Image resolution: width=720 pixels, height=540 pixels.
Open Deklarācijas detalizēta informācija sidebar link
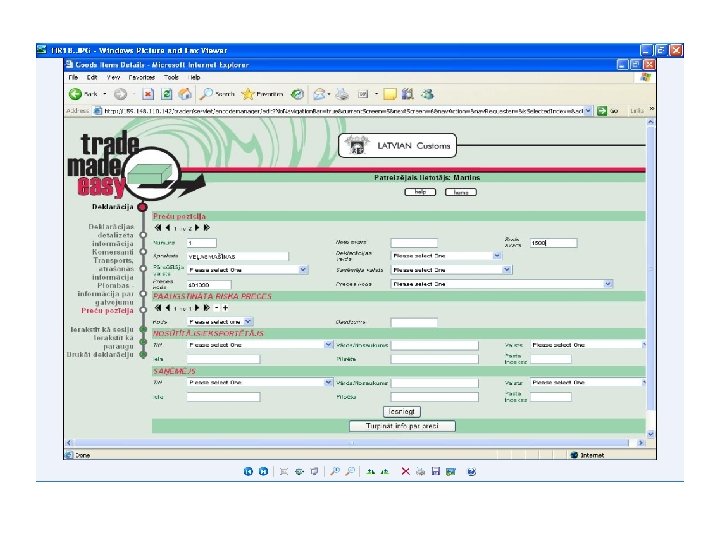(x=112, y=235)
